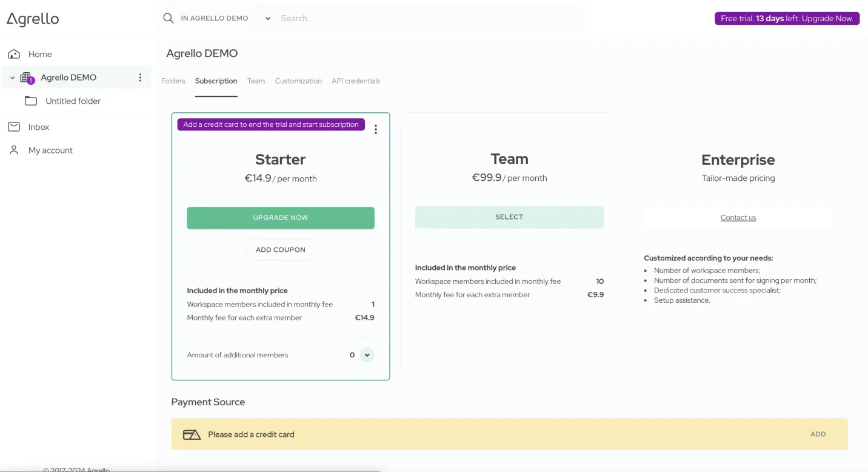Open the Inbox from the sidebar
Viewport: 868px width, 472px height.
click(38, 127)
